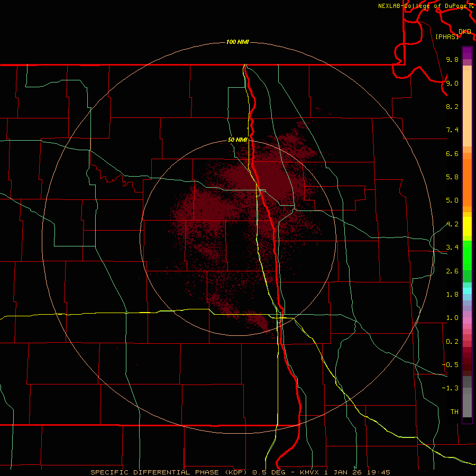Image resolution: width=476 pixels, height=476 pixels.
Task: Click the DKD product code label
Action: (465, 32)
